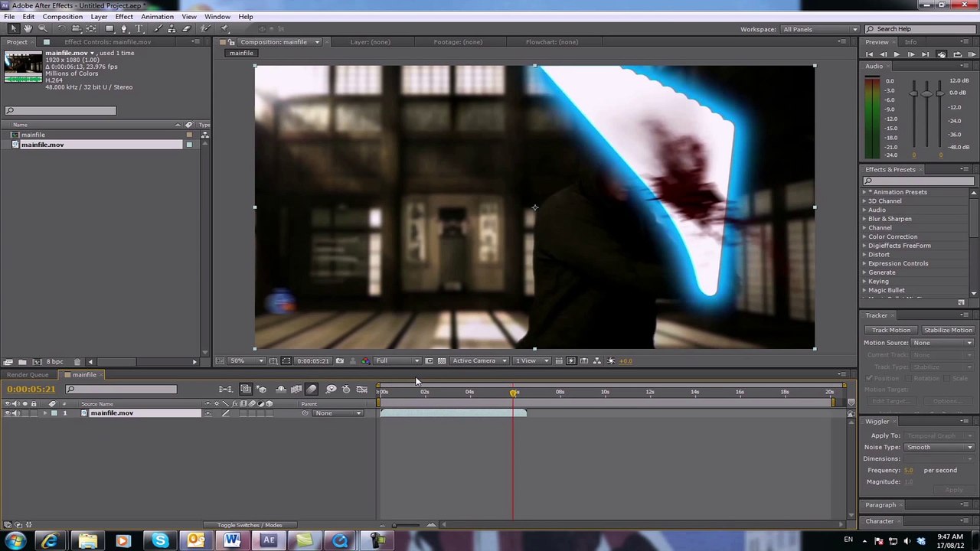Screen dimensions: 980x551
Task: Click Toggle Switches / Modes button
Action: (x=250, y=525)
